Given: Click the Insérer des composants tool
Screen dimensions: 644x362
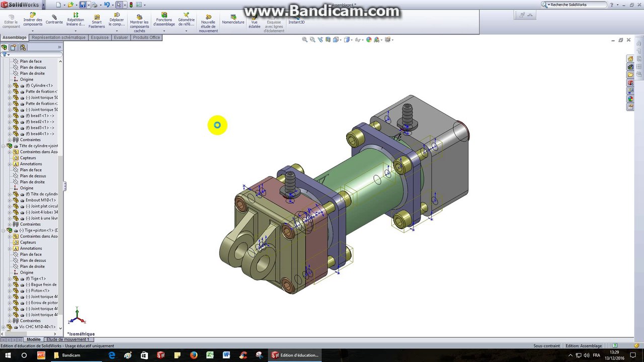Looking at the screenshot, I should pyautogui.click(x=33, y=20).
